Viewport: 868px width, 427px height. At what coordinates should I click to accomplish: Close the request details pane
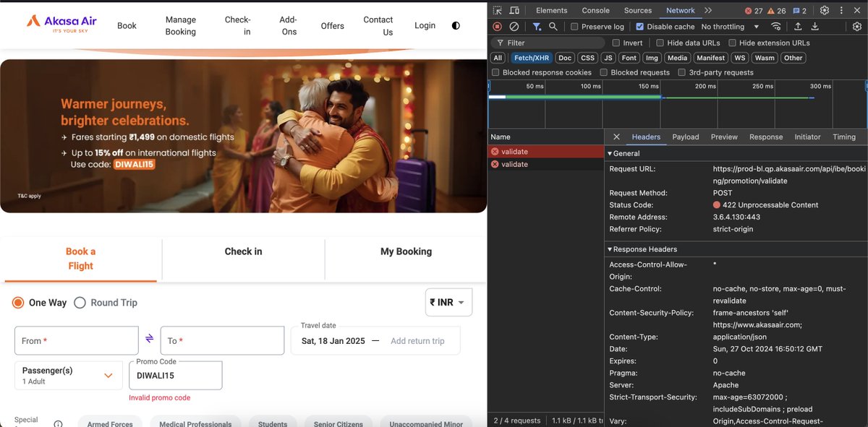616,137
